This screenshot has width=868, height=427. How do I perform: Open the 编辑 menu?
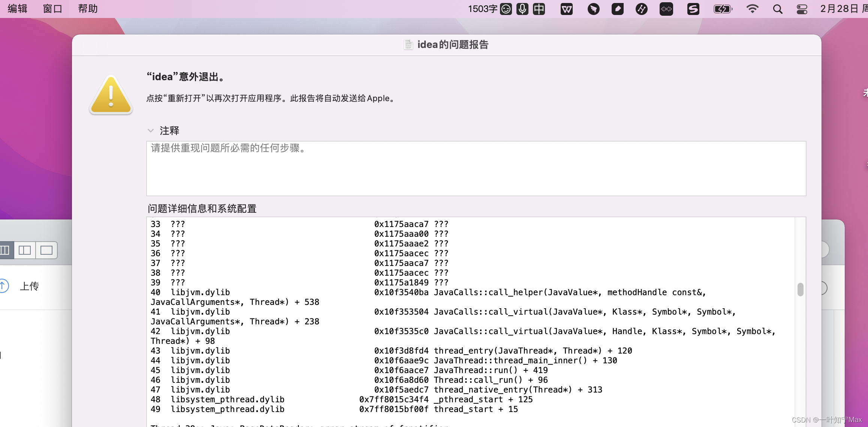pos(17,9)
